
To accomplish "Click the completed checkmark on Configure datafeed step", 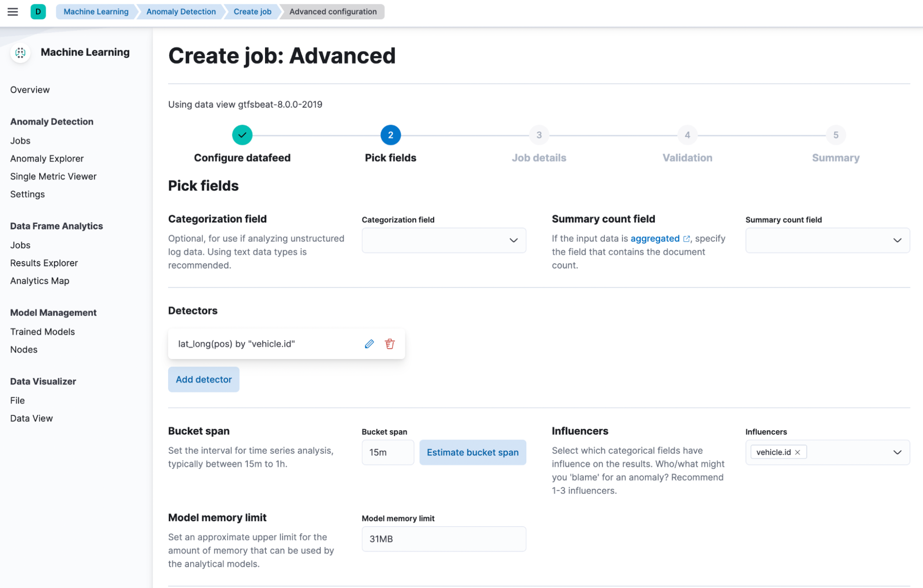I will [x=241, y=135].
